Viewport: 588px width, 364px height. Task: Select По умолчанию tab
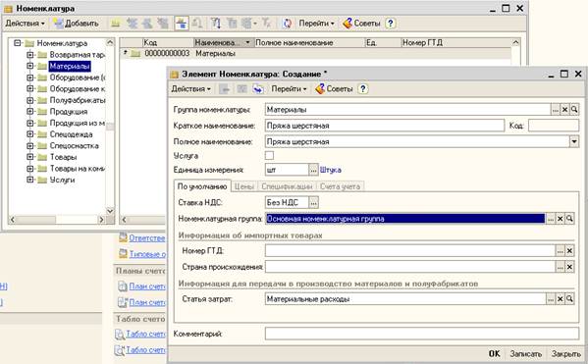coord(202,186)
